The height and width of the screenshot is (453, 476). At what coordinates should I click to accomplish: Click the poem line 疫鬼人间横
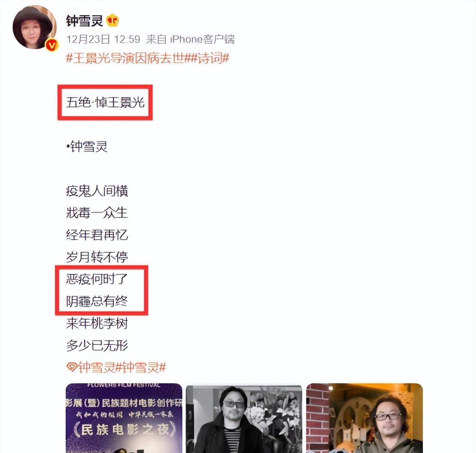click(97, 191)
